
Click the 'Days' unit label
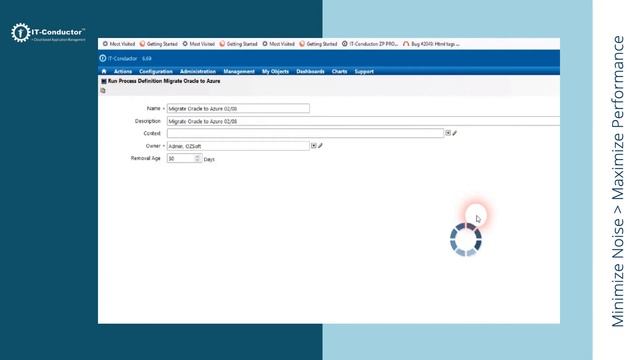209,159
